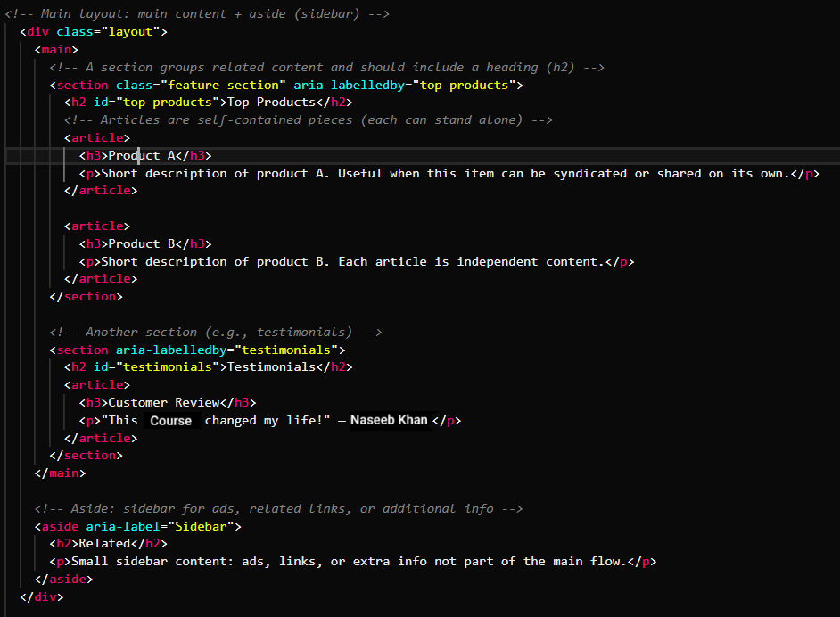Click the comment 'Articles are self-contained pieces'
This screenshot has width=840, height=617.
click(x=309, y=120)
